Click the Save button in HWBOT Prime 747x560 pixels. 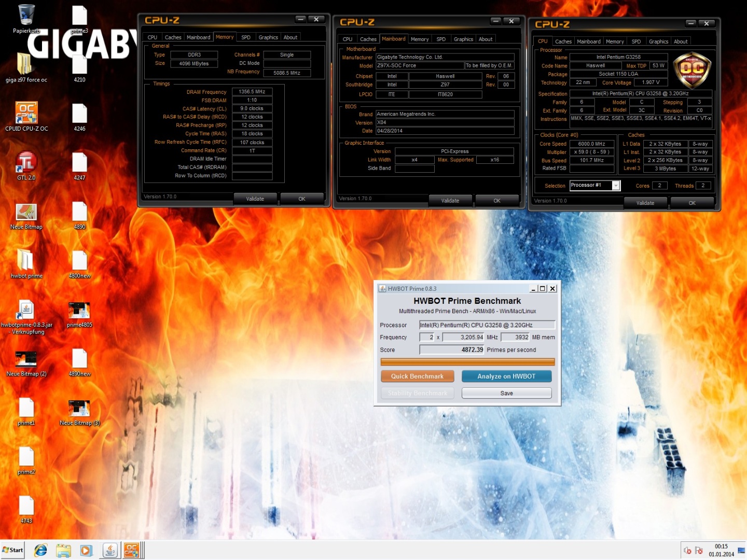(x=506, y=393)
